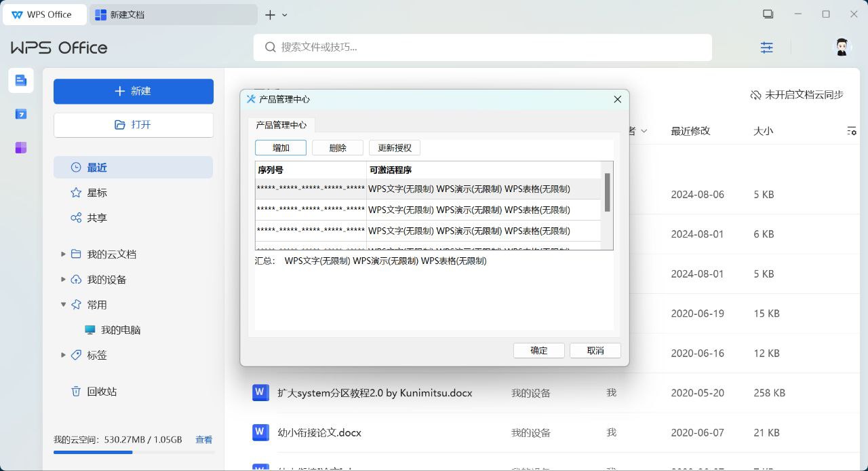Click the 2024-08-06 date entry
Viewport: 868px width, 471px height.
click(x=698, y=194)
